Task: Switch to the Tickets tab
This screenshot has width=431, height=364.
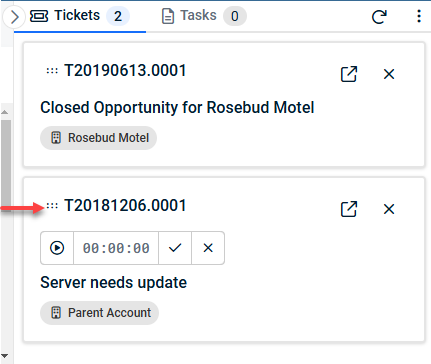Action: (x=80, y=16)
